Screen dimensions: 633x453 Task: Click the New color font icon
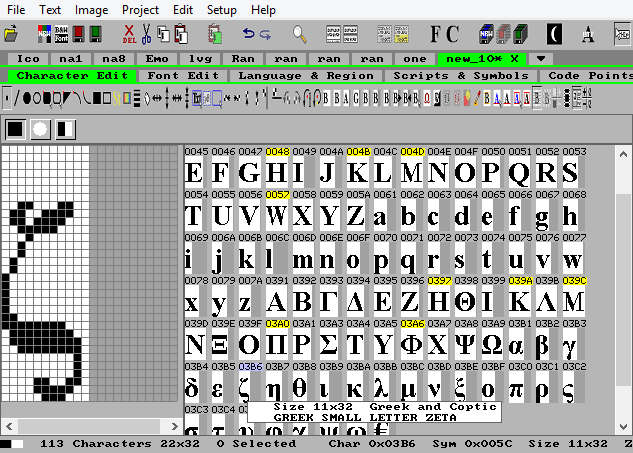click(44, 34)
